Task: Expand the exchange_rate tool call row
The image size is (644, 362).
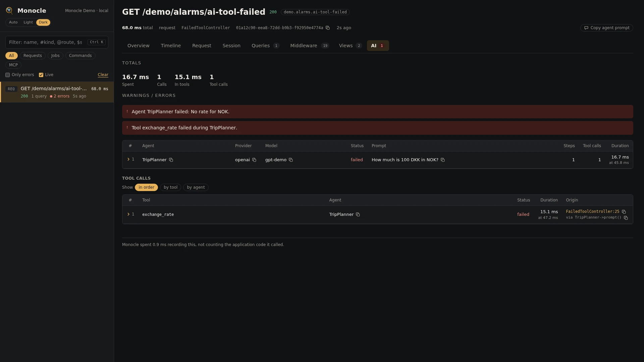Action: click(x=128, y=215)
